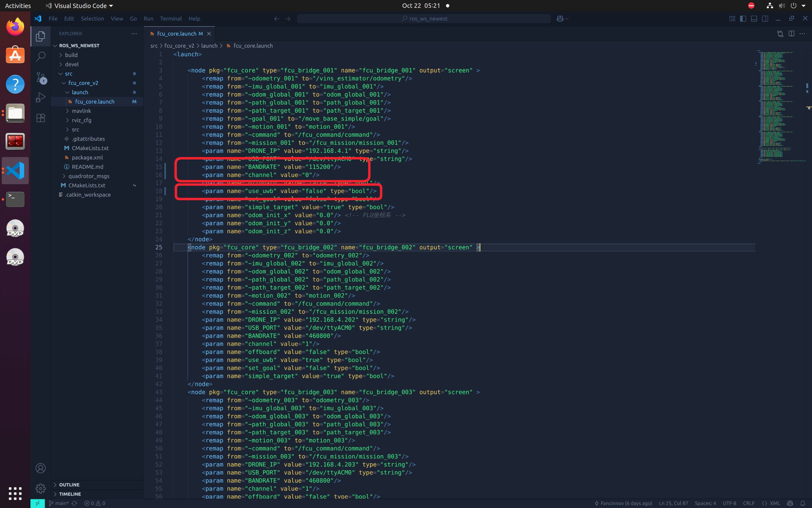812x508 pixels.
Task: Click the main branch in status bar
Action: click(x=59, y=503)
